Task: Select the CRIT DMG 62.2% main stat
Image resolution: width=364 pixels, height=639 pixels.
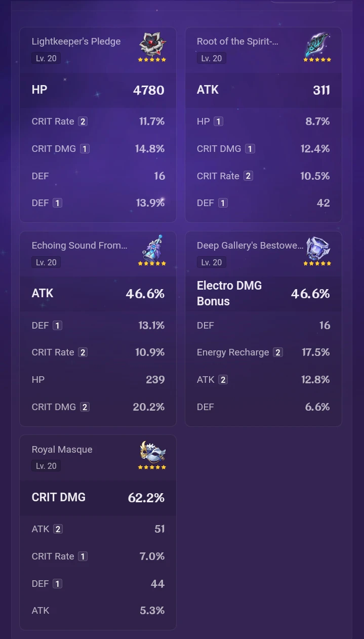Action: [x=98, y=498]
